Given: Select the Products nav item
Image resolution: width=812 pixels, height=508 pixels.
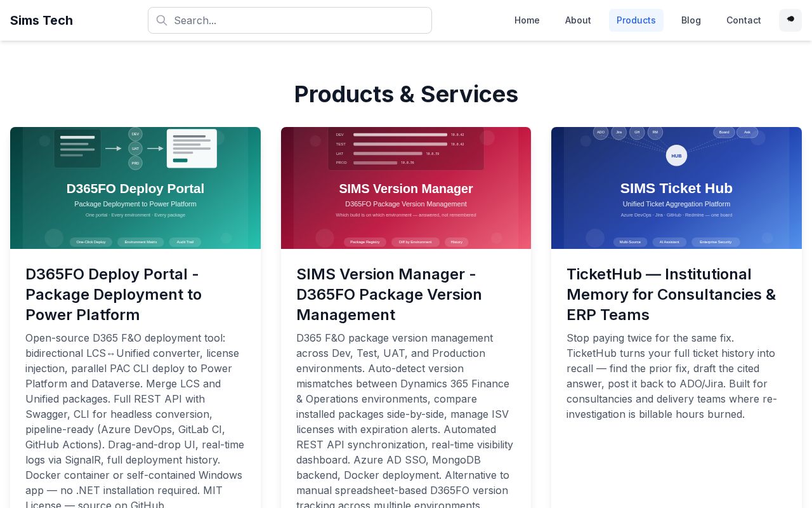Looking at the screenshot, I should point(636,20).
